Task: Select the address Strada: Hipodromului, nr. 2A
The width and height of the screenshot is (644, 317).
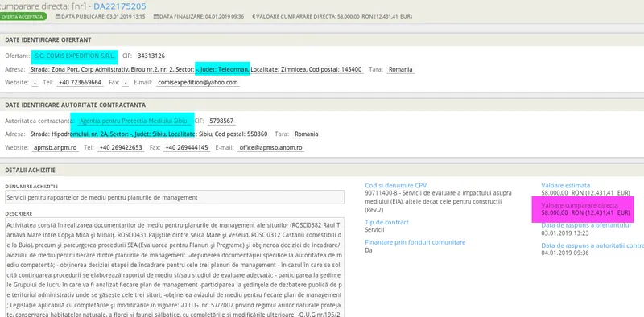Action: click(149, 134)
